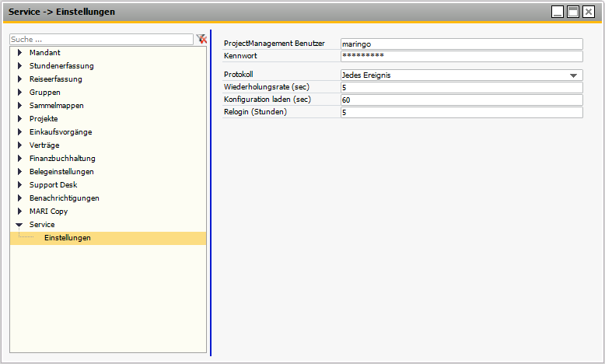Click the ProjectManagement Benutzer field
Screen dimensions: 605x364
pos(461,44)
